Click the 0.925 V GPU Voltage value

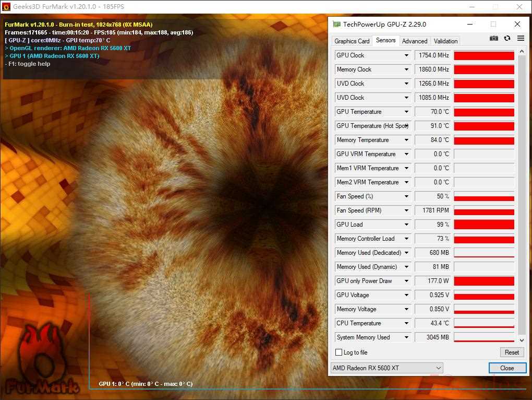tap(433, 295)
